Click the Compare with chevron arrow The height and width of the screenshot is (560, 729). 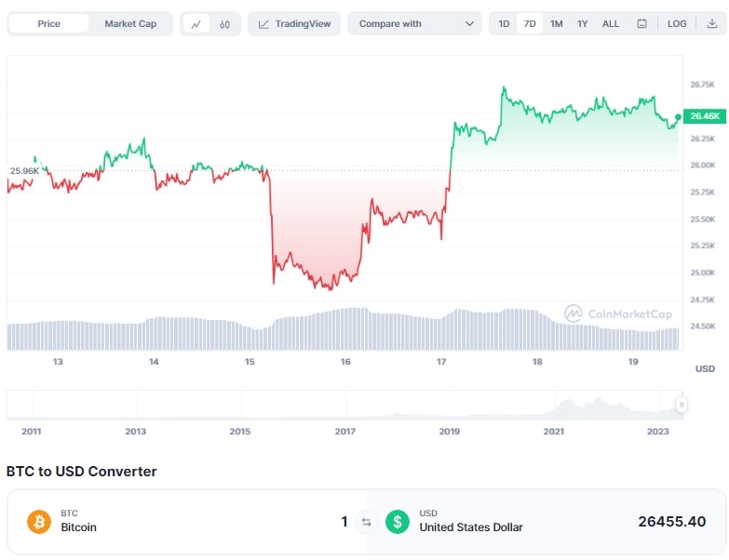469,23
